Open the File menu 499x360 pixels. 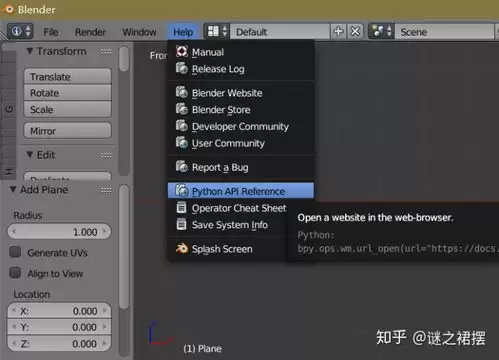click(x=51, y=32)
